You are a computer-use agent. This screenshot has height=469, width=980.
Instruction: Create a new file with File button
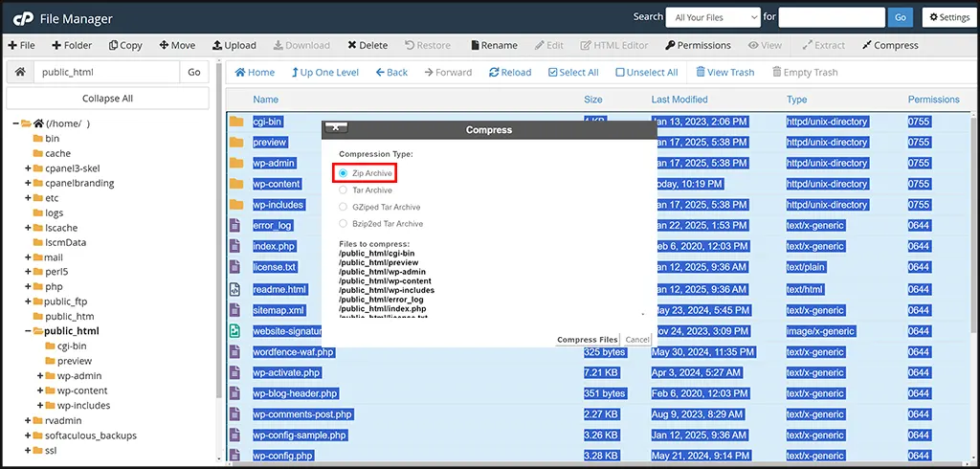(x=22, y=45)
